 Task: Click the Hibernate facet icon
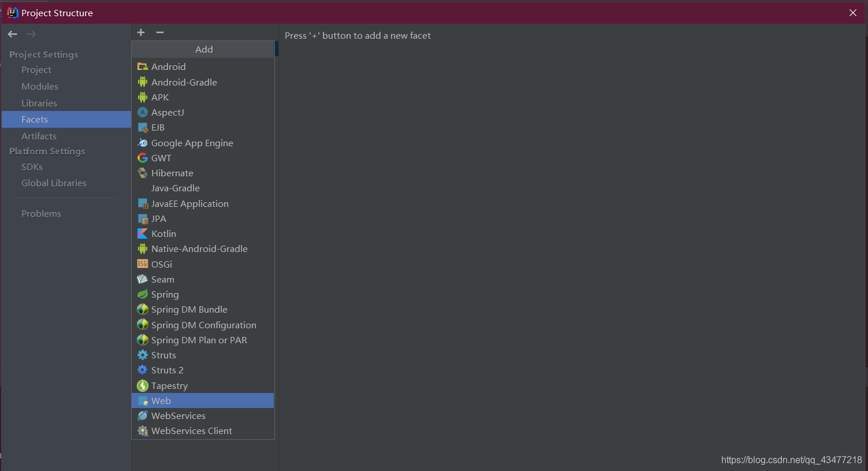[x=143, y=173]
